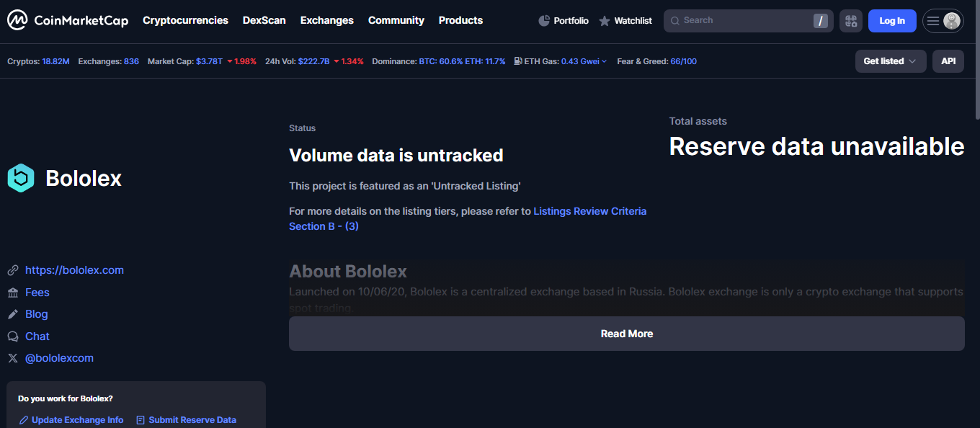Click the Status label
This screenshot has height=428, width=980.
(303, 128)
